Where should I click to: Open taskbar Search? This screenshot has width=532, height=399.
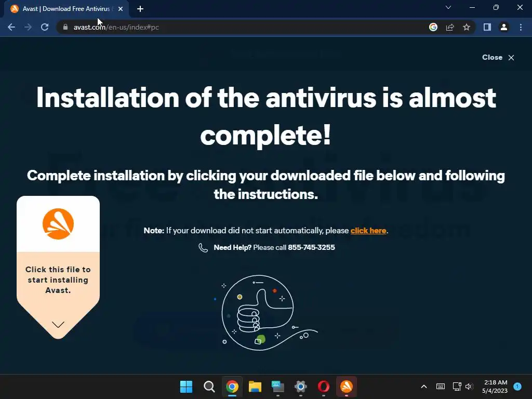tap(209, 387)
